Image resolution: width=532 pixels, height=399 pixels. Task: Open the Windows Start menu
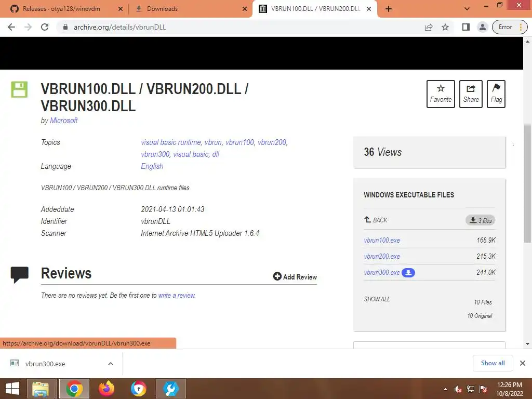pyautogui.click(x=12, y=389)
